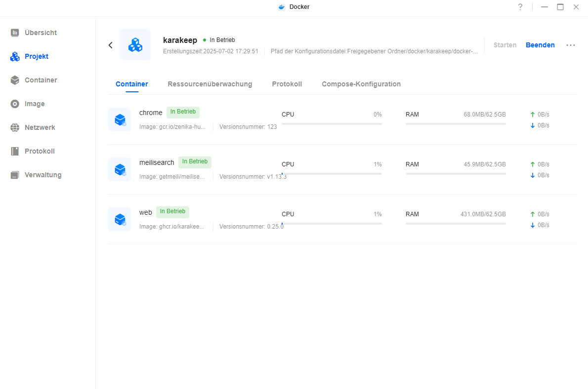Click the web container's RAM usage bar
The image size is (588, 389).
(455, 224)
